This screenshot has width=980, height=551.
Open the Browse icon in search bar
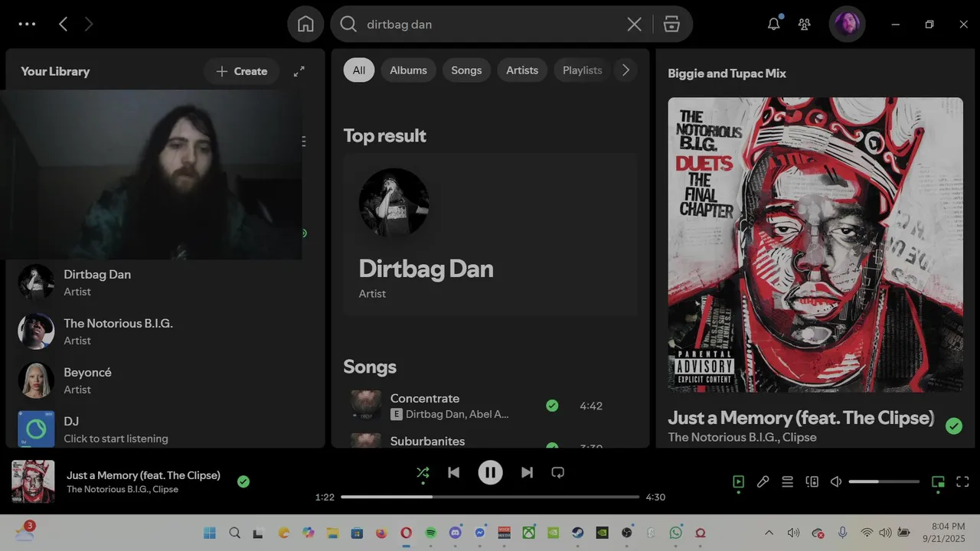671,24
